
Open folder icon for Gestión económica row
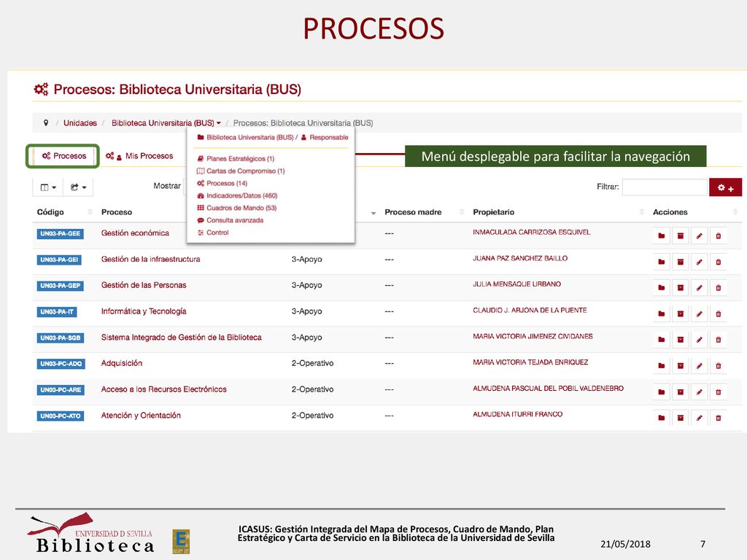[661, 236]
